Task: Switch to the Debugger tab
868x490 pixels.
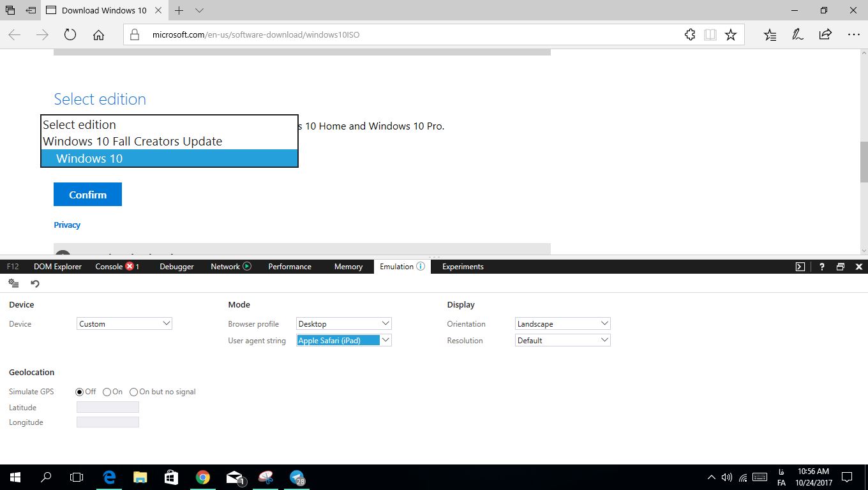Action: click(177, 267)
